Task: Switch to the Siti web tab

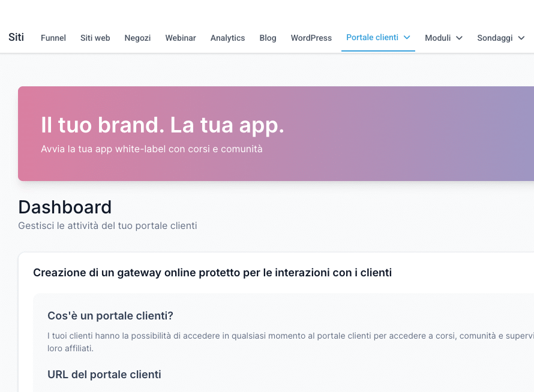Action: click(95, 38)
